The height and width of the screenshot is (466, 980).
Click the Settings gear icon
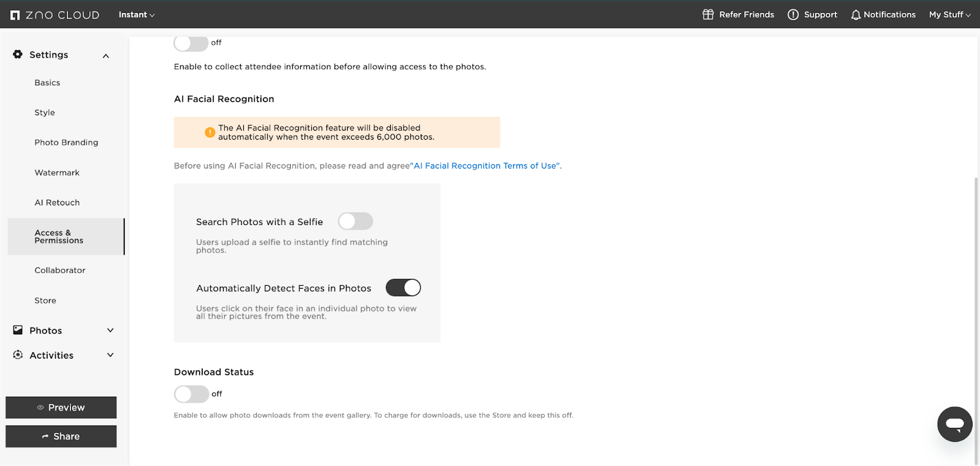pos(18,55)
